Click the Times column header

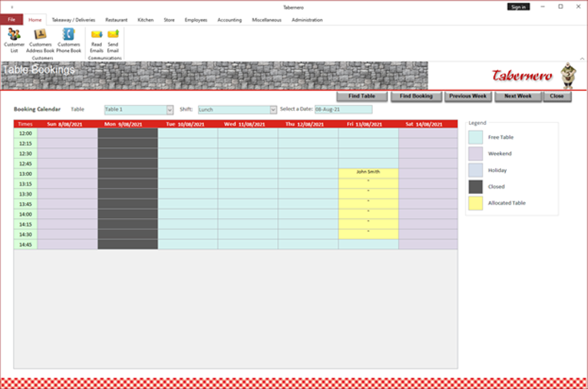click(x=25, y=124)
